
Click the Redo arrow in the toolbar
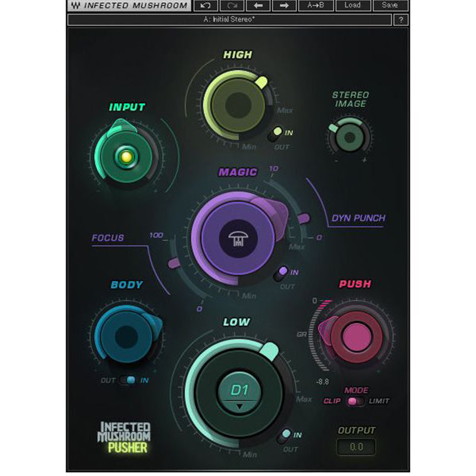(232, 5)
